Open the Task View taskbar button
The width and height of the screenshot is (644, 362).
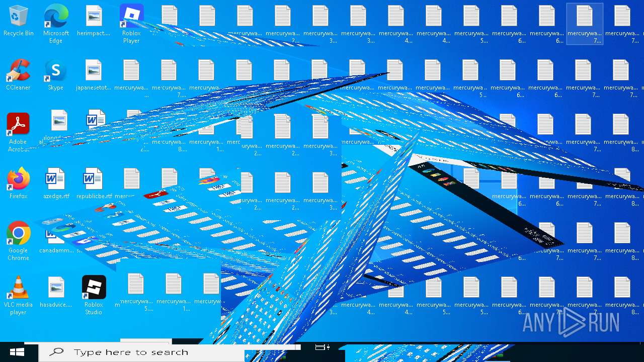pyautogui.click(x=322, y=347)
